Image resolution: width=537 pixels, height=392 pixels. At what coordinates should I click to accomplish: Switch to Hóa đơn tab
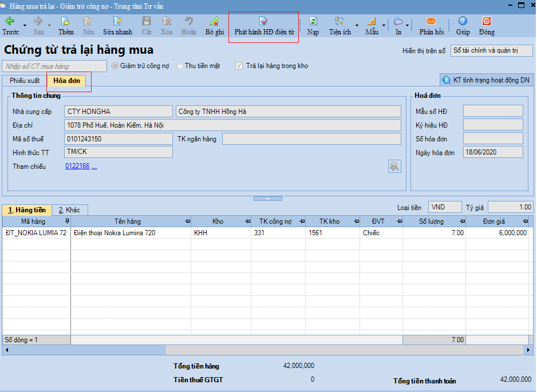click(67, 81)
